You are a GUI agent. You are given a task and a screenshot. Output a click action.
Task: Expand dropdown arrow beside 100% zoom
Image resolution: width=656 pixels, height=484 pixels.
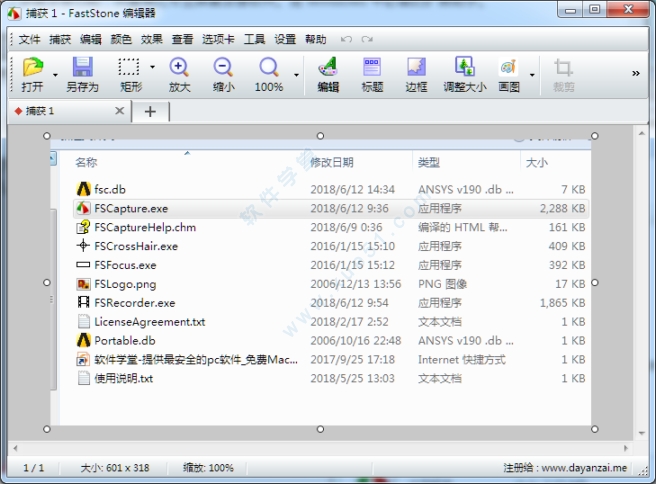coord(296,73)
